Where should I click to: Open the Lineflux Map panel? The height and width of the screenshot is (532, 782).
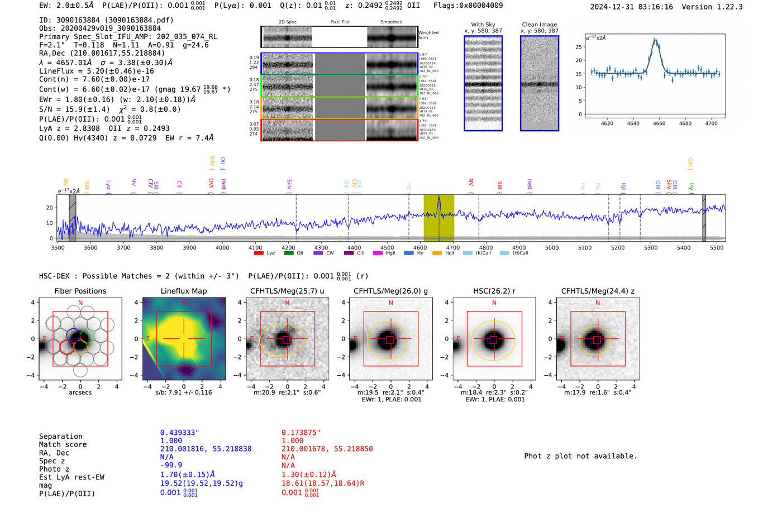[x=184, y=339]
